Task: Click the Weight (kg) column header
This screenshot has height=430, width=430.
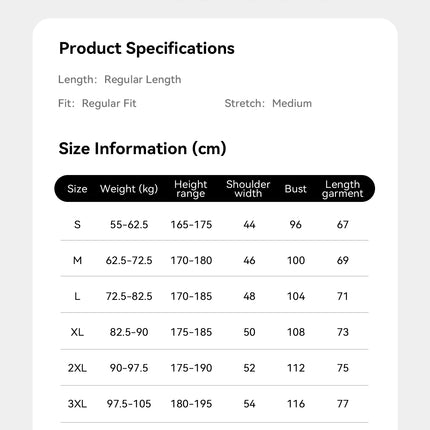Action: pyautogui.click(x=129, y=189)
